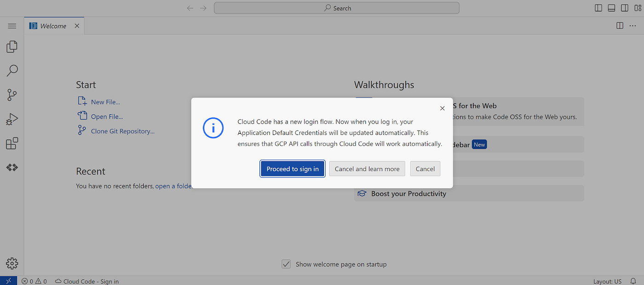Click the Walkthroughs heading text
Viewport: 644px width, 285px height.
(384, 85)
